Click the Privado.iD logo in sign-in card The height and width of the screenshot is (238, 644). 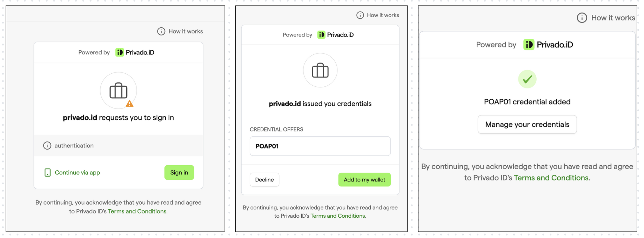[135, 52]
